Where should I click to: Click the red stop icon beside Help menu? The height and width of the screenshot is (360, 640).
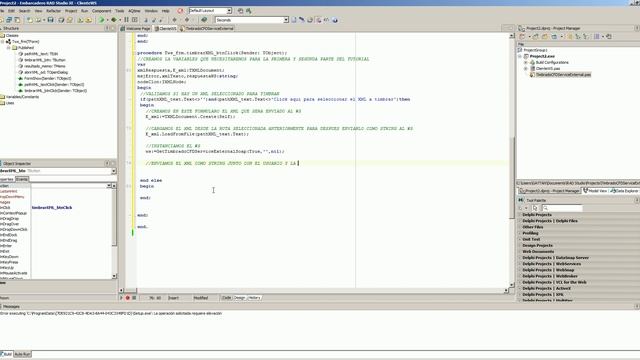pos(180,11)
